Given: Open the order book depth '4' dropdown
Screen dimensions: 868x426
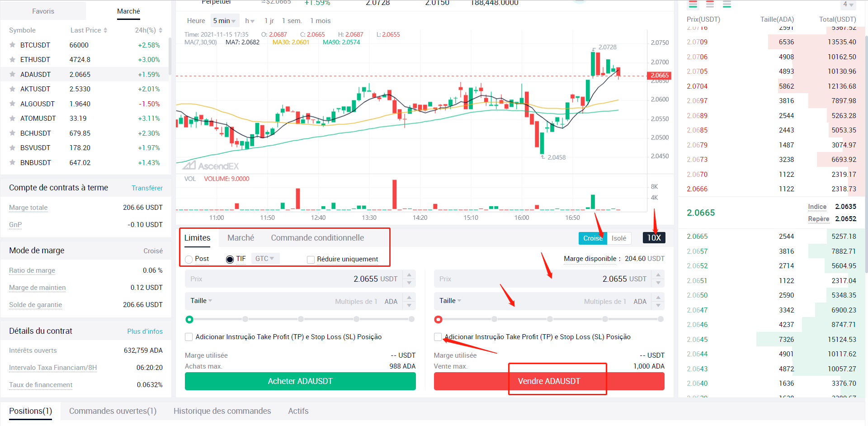Looking at the screenshot, I should (x=848, y=5).
